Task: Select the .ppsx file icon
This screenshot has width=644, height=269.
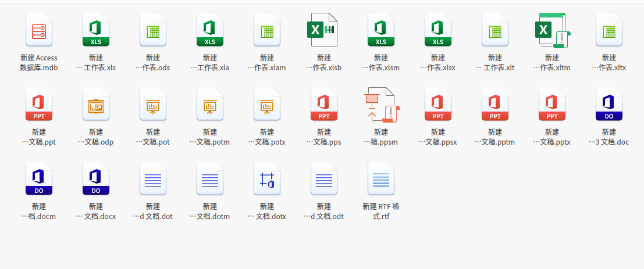Action: tap(438, 104)
